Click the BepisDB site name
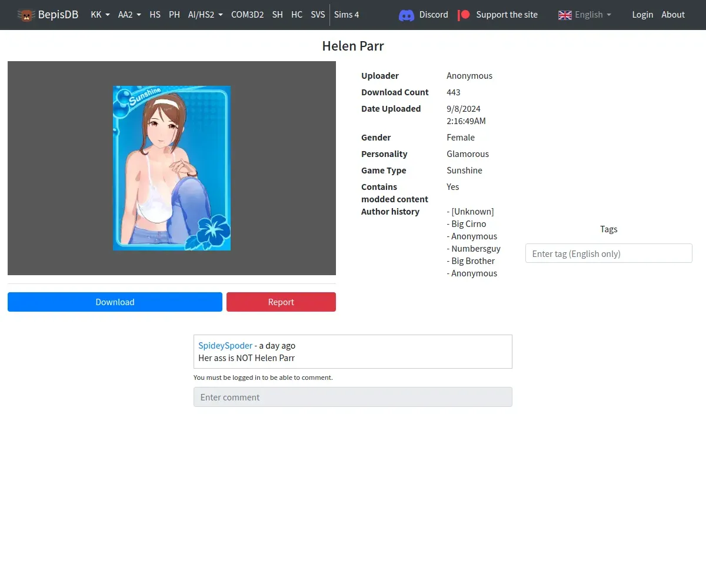Screen dimensions: 706x588 (x=58, y=15)
